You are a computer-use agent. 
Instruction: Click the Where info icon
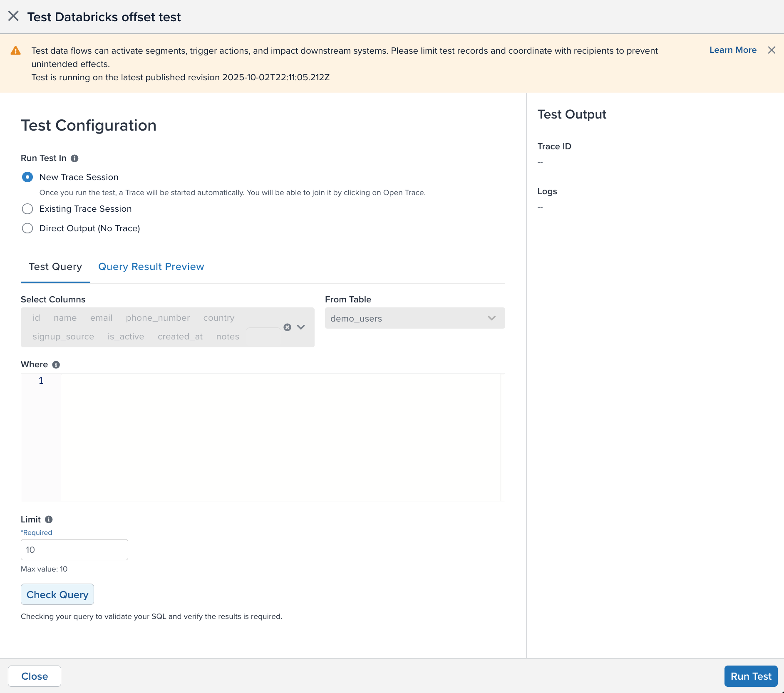56,365
